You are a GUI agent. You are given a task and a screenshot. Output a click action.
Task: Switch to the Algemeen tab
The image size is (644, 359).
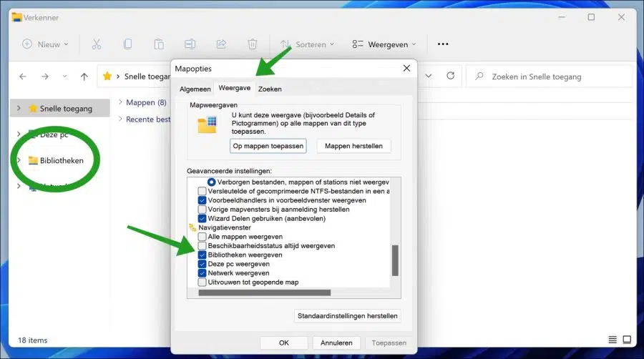(x=195, y=89)
